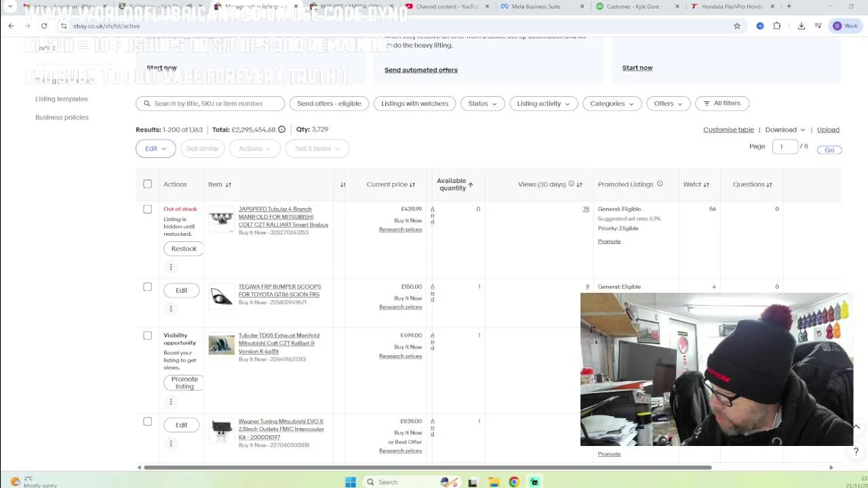Screen dimensions: 868x488
Task: Open File Explorer from the taskbar
Action: 494,482
